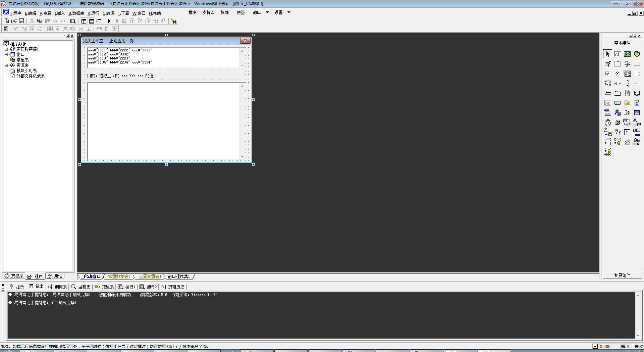Select the progress bar component icon

tap(637, 83)
